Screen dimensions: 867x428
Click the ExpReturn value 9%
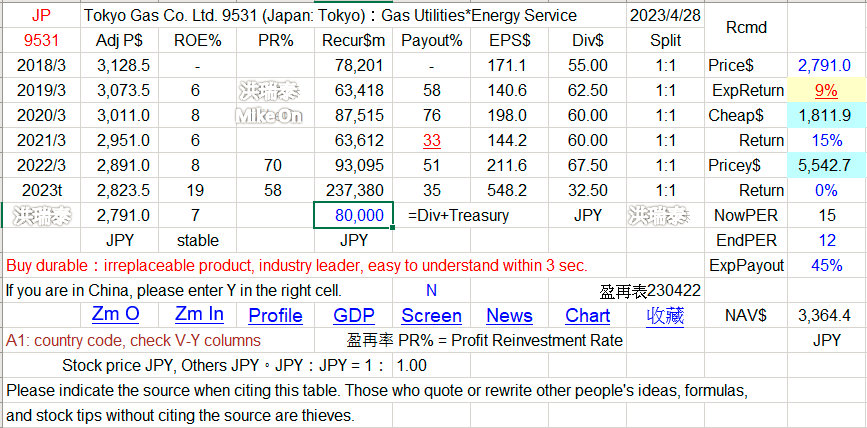pos(826,90)
